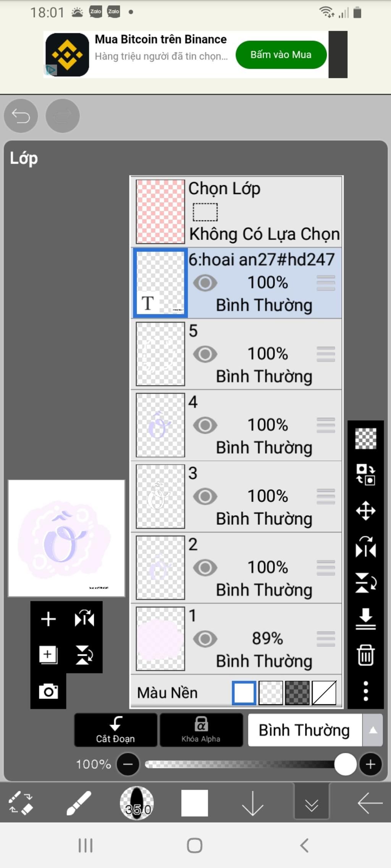
Task: Open the camera import layer icon
Action: point(48,691)
